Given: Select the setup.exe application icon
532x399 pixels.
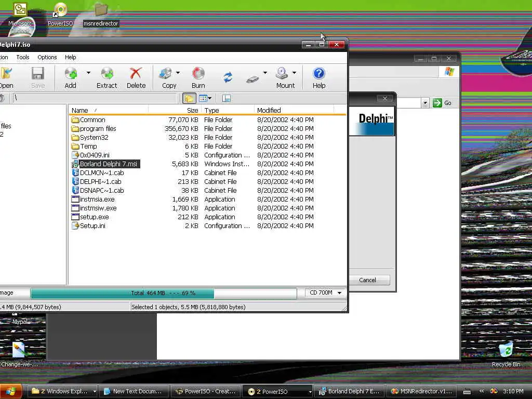Looking at the screenshot, I should pyautogui.click(x=75, y=217).
